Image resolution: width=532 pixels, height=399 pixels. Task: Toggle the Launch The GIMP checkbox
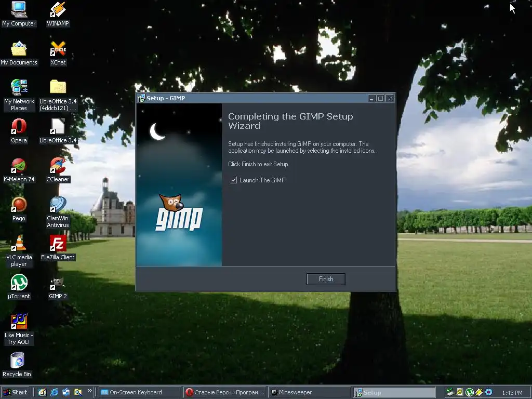233,180
